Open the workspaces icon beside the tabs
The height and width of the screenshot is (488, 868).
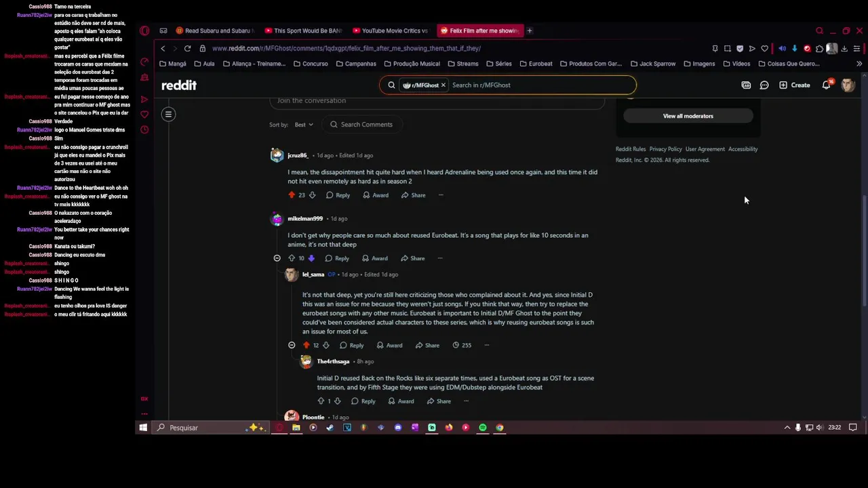point(163,30)
